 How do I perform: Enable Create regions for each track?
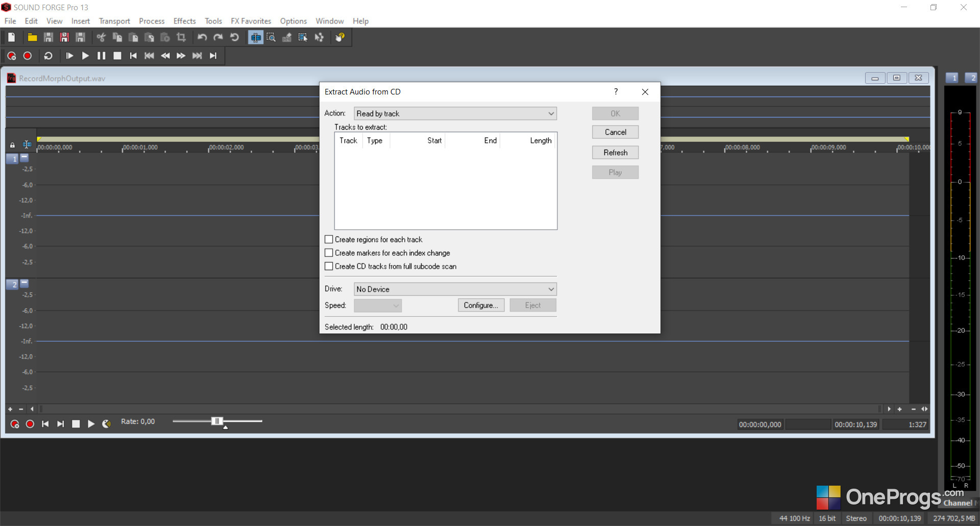coord(329,240)
